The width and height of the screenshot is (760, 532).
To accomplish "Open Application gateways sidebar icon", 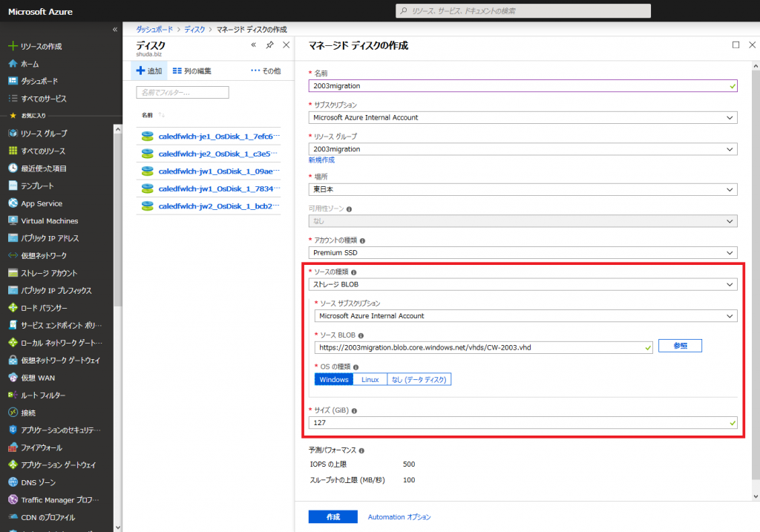I will tap(13, 464).
